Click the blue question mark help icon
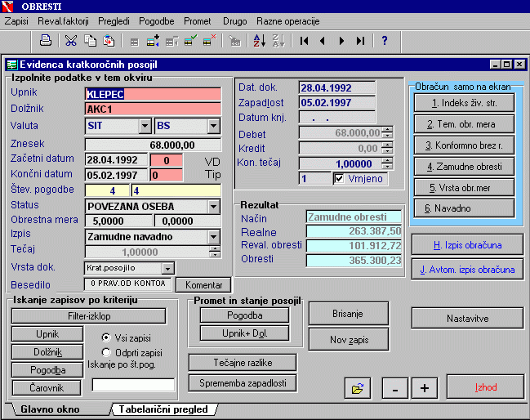Image resolution: width=530 pixels, height=420 pixels. 385,41
